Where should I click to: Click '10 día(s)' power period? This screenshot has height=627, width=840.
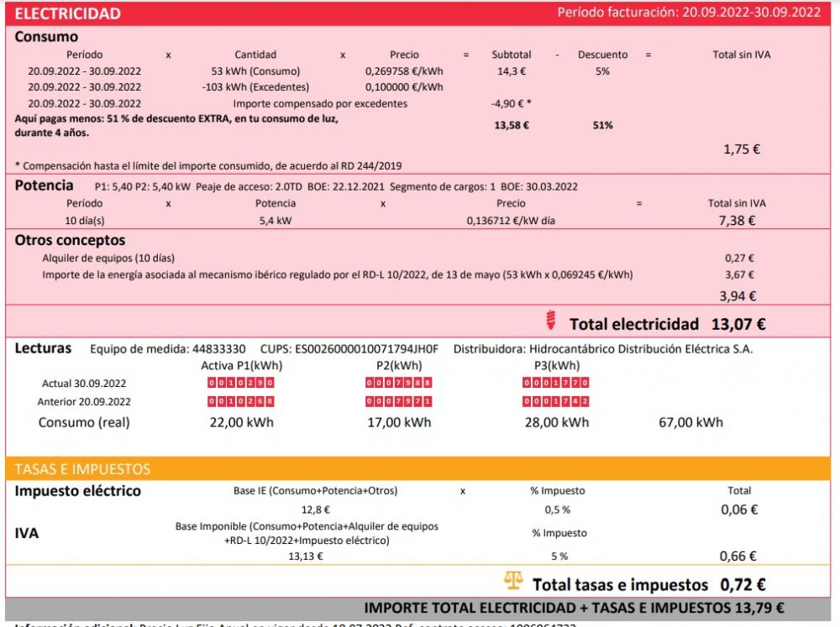[85, 221]
